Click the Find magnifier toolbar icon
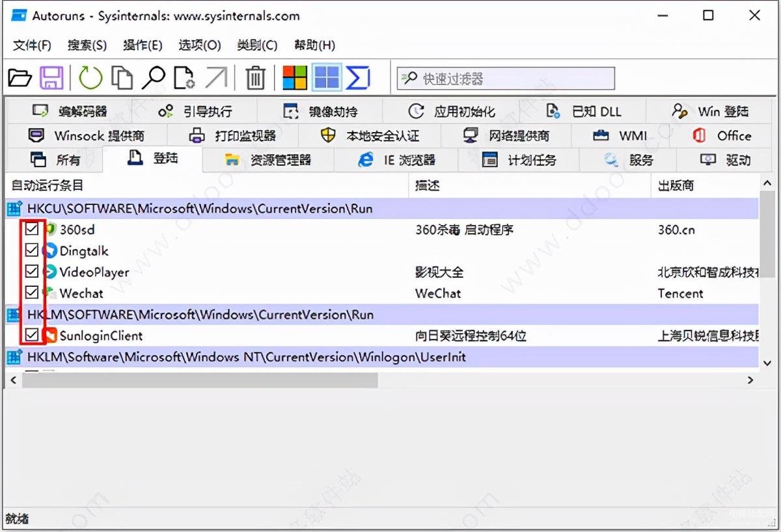Viewport: 781px width, 532px height. (154, 79)
